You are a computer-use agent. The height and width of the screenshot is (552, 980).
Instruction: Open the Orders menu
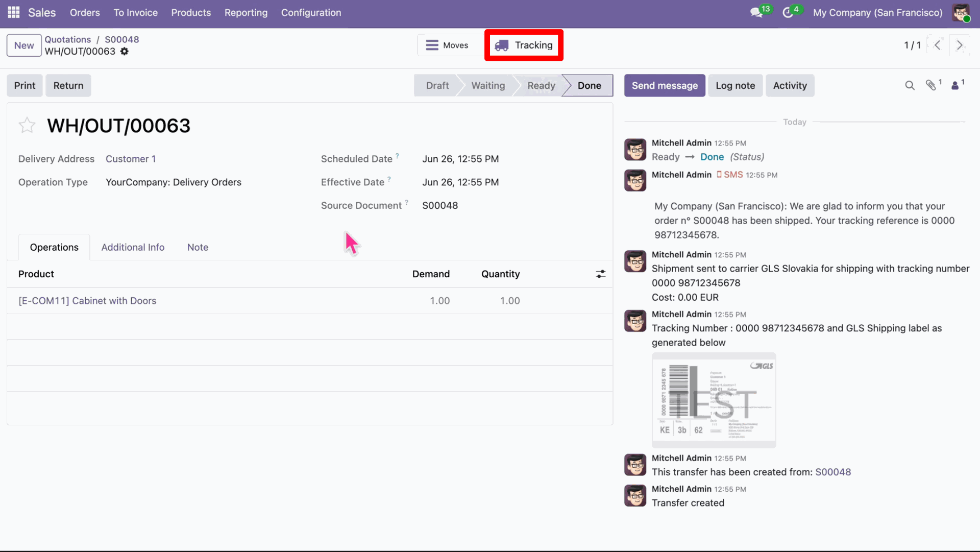(x=85, y=12)
